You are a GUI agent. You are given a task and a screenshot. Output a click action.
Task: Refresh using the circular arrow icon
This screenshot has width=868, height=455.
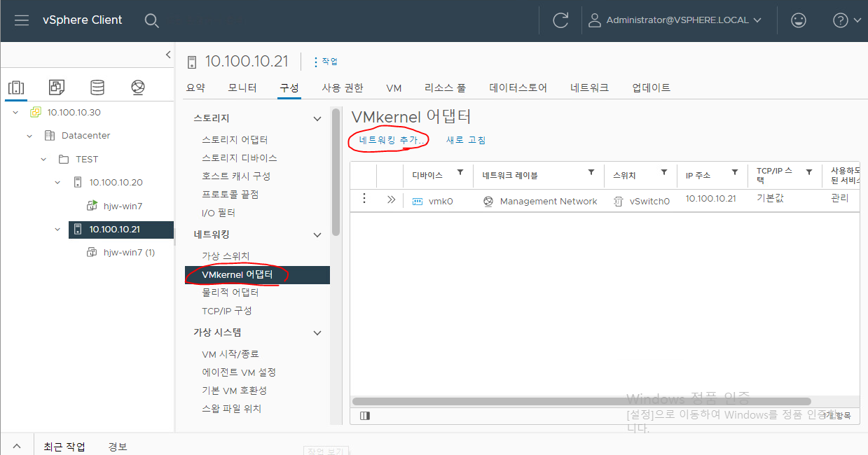(560, 20)
